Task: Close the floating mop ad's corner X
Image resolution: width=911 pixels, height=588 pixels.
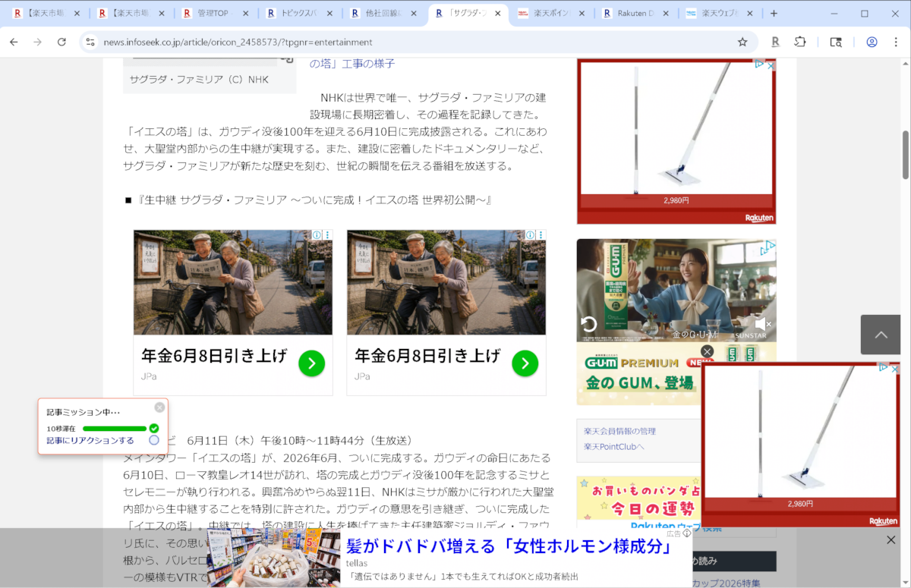Action: point(894,368)
